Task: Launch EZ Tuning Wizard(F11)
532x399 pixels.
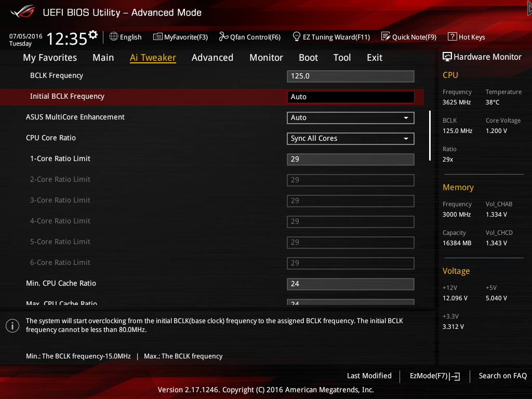Action: (336, 37)
